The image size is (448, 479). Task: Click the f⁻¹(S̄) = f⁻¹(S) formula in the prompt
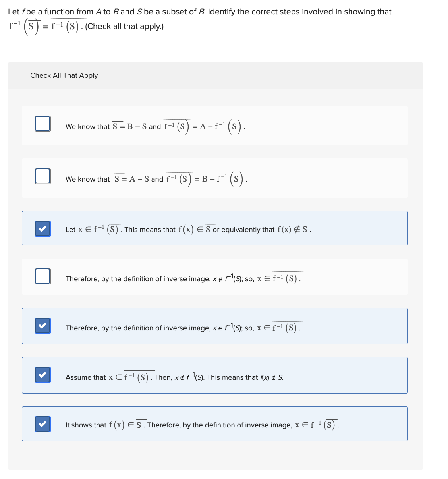click(x=44, y=25)
